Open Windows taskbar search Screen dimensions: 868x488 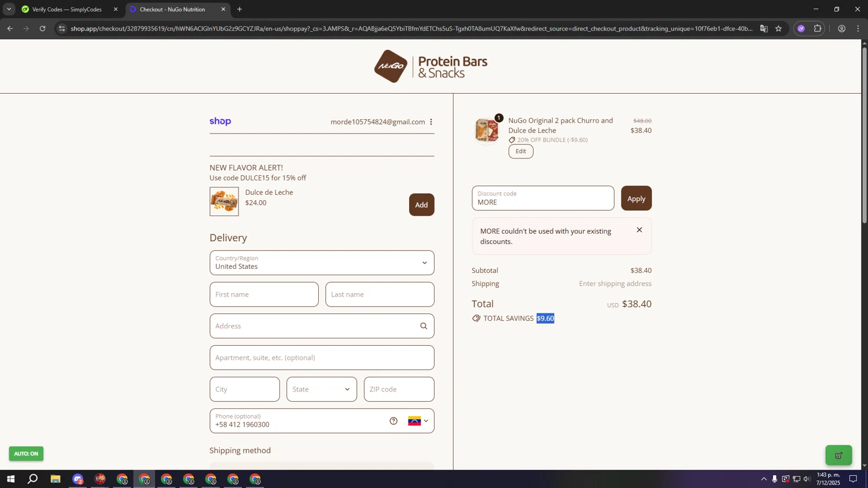[33, 479]
